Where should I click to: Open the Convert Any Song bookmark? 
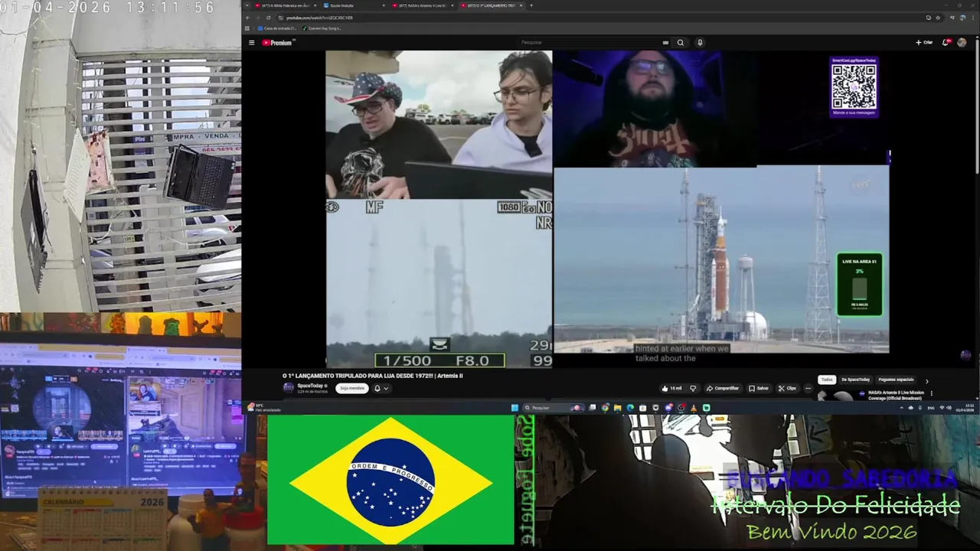322,28
